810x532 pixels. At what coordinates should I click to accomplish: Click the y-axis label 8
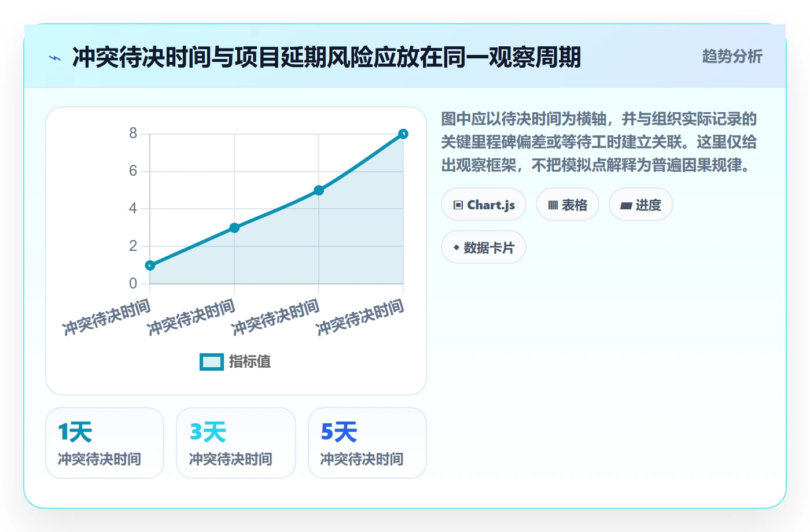point(133,134)
